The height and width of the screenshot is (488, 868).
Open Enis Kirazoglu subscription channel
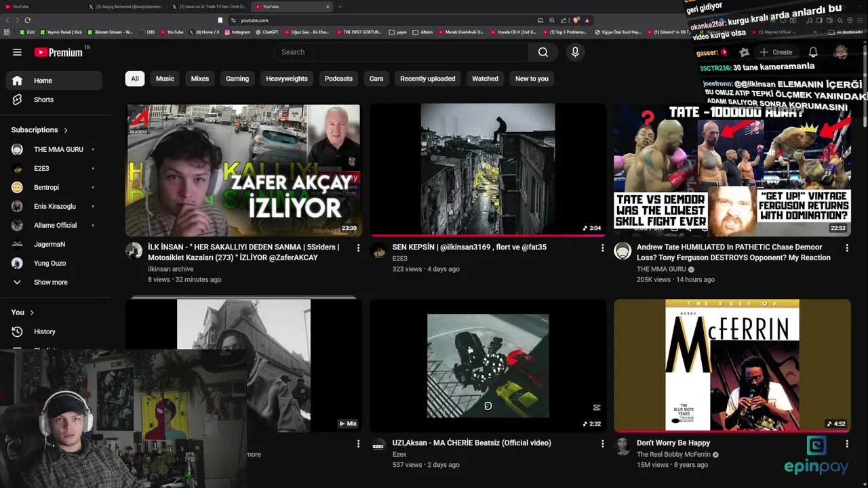tap(54, 206)
